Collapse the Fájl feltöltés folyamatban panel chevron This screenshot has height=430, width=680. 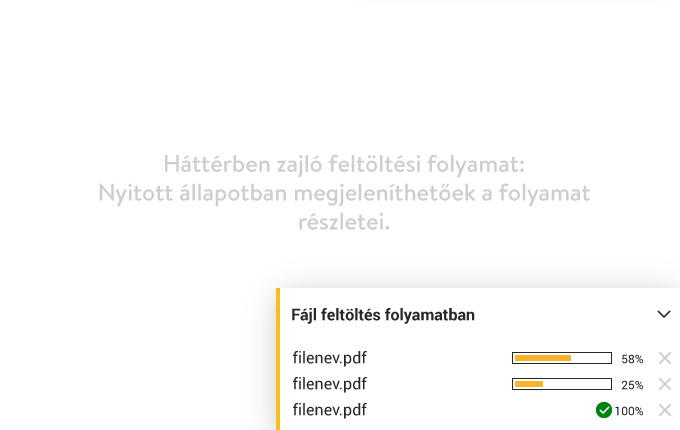point(664,314)
